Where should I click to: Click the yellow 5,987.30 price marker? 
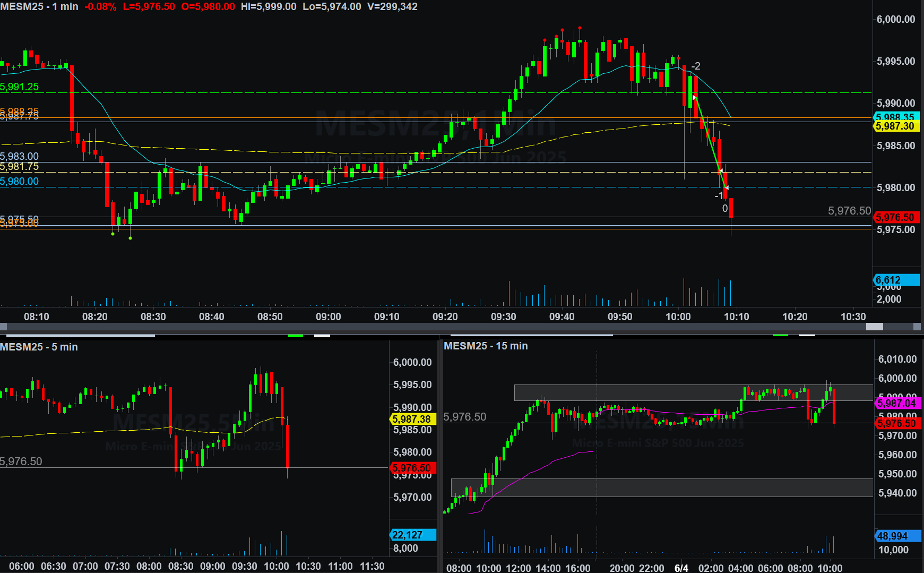coord(896,126)
